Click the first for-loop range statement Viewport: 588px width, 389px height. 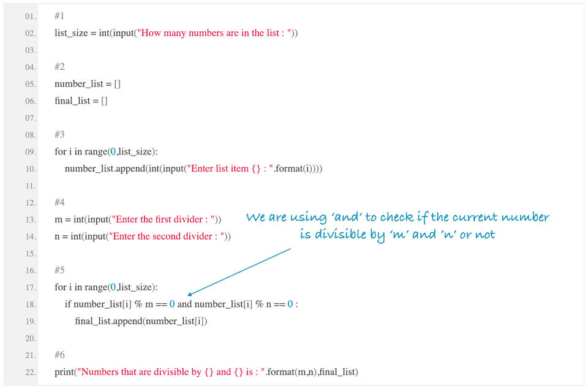pos(106,152)
